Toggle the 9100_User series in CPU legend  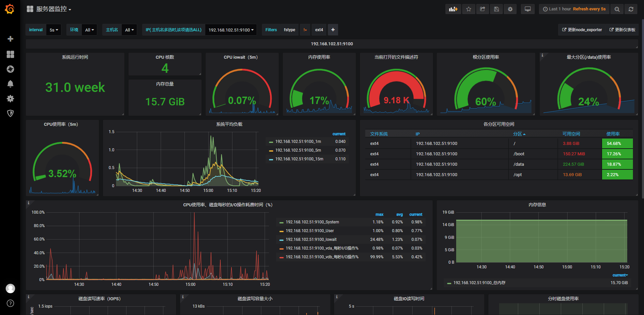[310, 231]
